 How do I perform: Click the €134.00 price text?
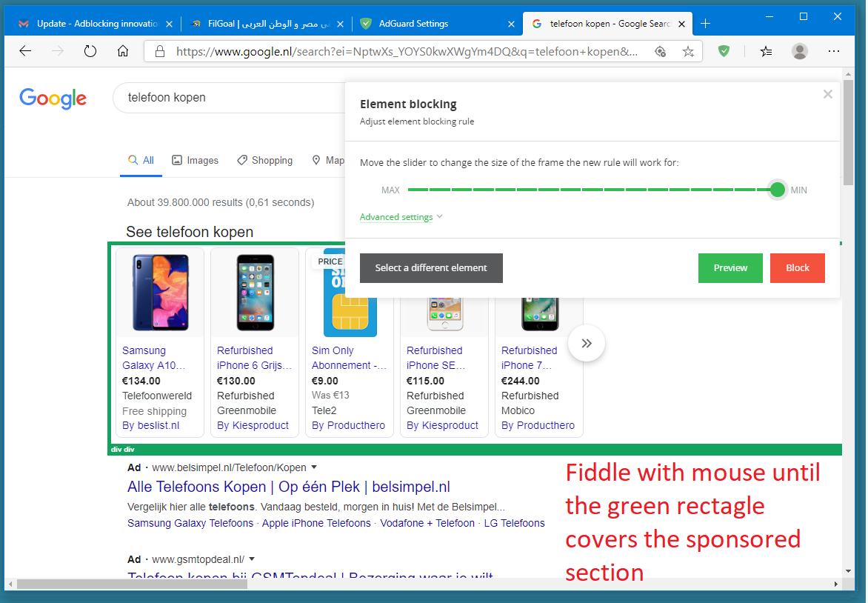(141, 381)
